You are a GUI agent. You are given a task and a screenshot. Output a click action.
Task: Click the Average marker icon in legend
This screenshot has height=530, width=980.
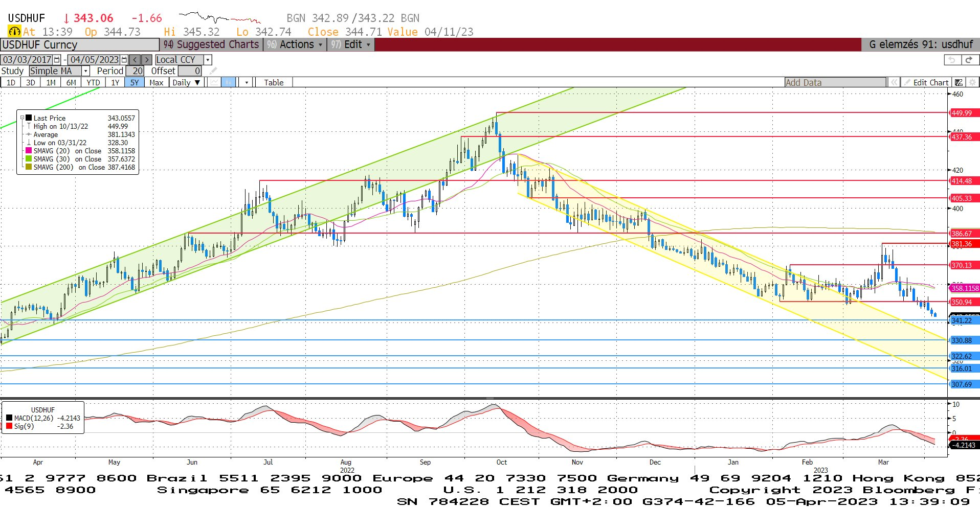29,134
